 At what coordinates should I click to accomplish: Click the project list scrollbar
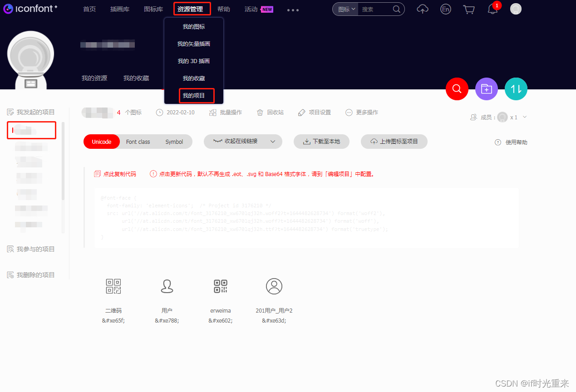point(63,161)
